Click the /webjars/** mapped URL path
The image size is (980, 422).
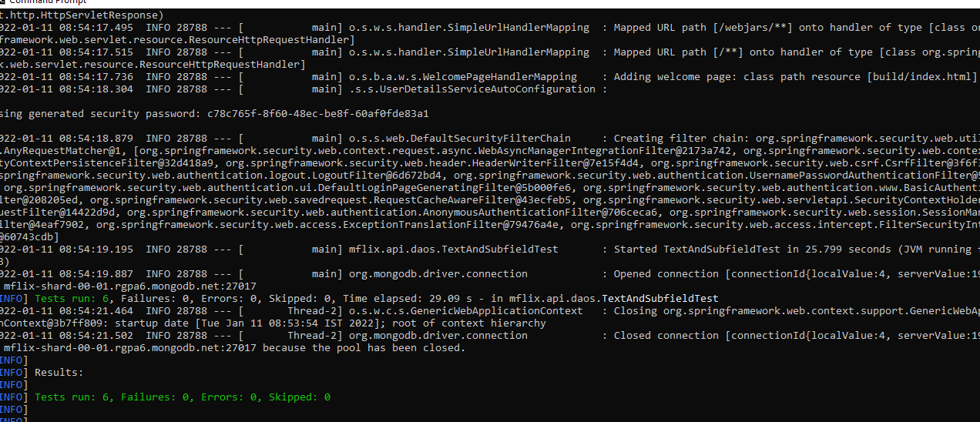(751, 28)
